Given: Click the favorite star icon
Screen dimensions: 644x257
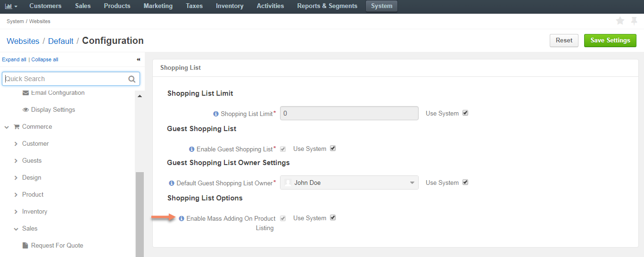Looking at the screenshot, I should pyautogui.click(x=620, y=21).
